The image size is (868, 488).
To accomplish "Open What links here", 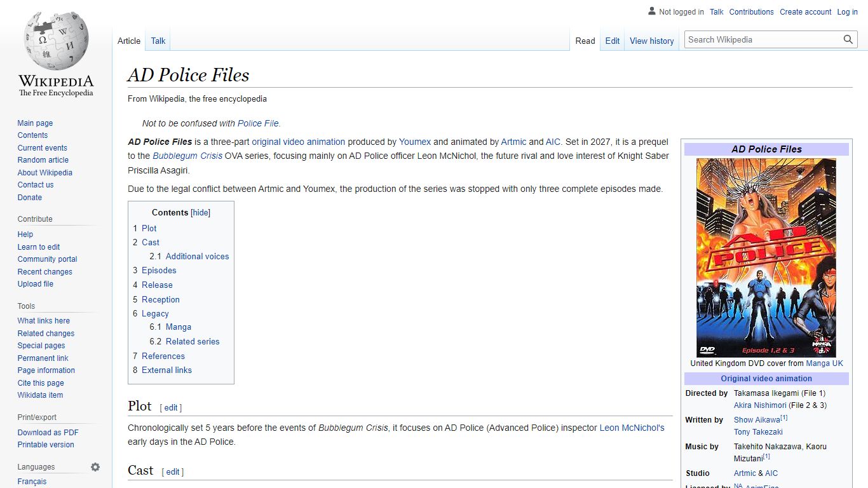I will [43, 321].
